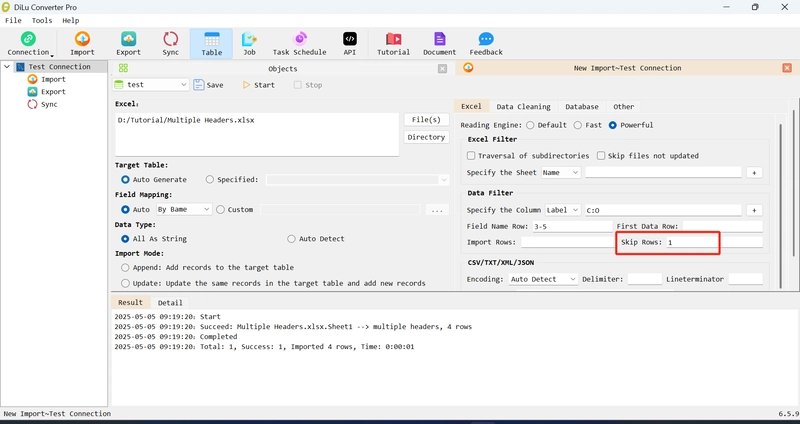This screenshot has height=424, width=800.
Task: Click the Objects panel grid icon
Action: [123, 68]
